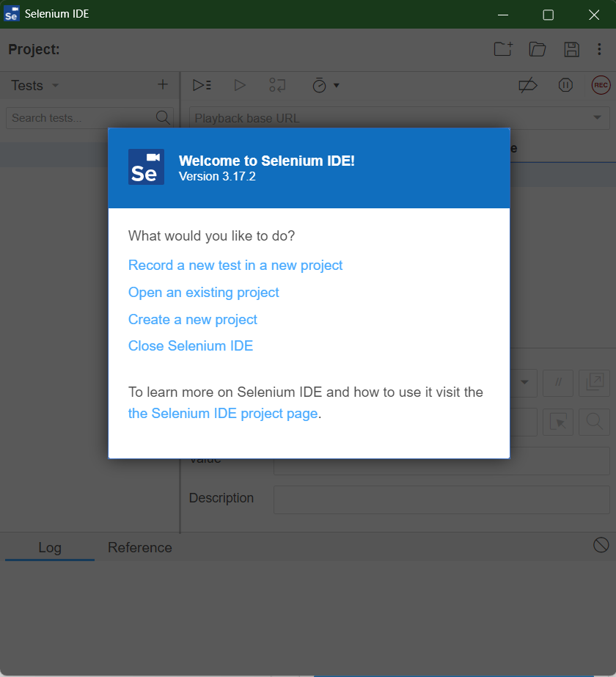616x677 pixels.
Task: Run all tests icon
Action: point(202,85)
